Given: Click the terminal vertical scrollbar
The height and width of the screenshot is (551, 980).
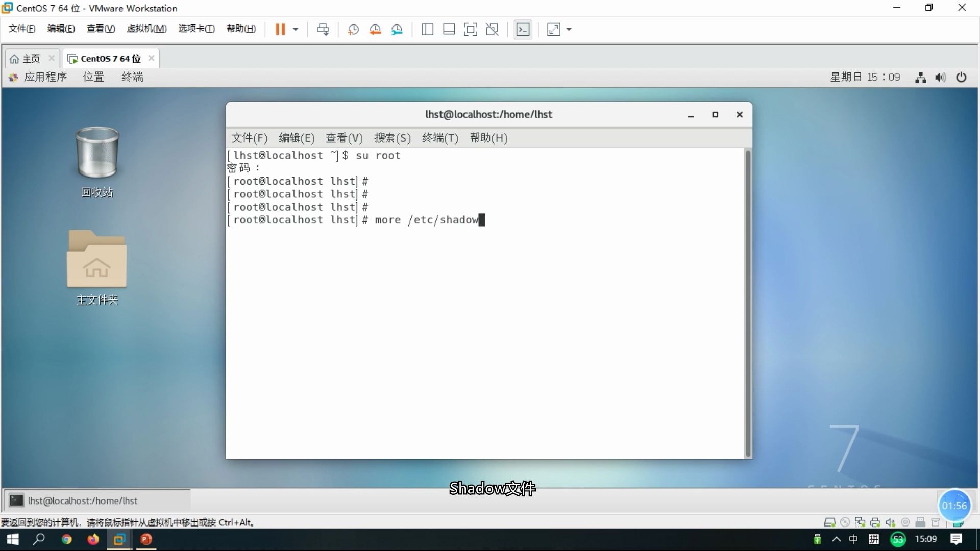Looking at the screenshot, I should point(748,303).
